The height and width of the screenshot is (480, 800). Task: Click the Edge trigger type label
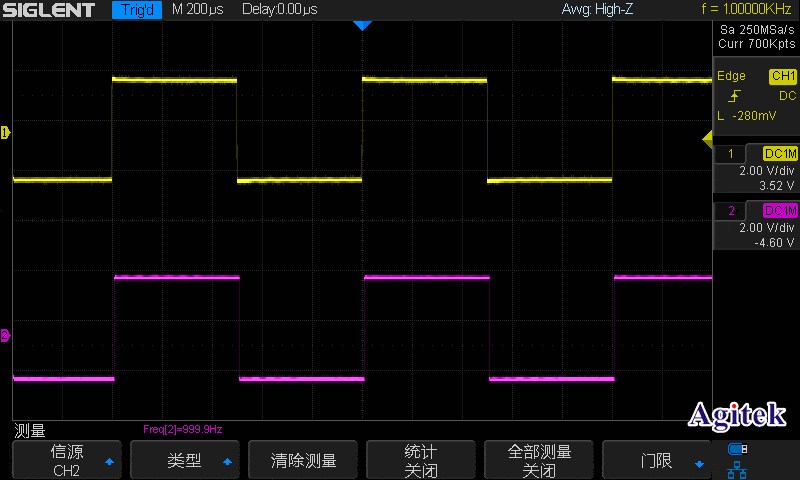(x=731, y=76)
